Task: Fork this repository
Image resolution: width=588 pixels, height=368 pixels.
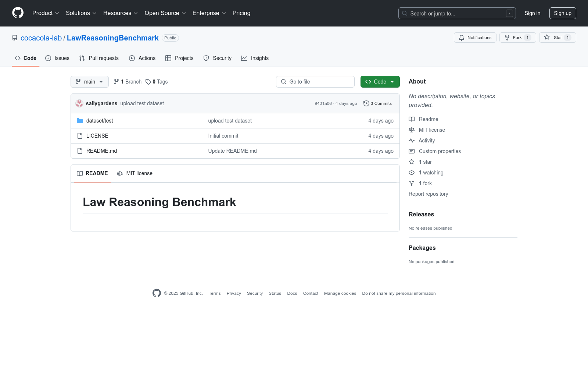Action: (518, 38)
